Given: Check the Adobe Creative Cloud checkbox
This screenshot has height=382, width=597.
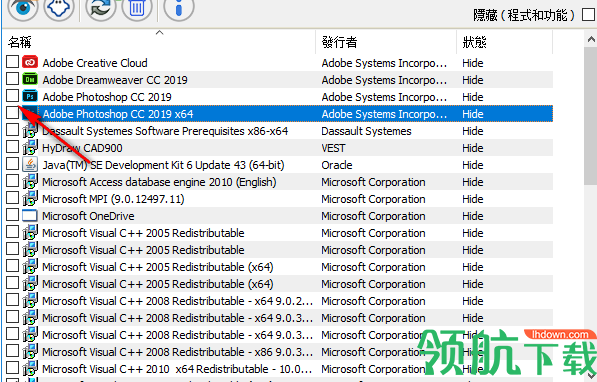Looking at the screenshot, I should (13, 62).
